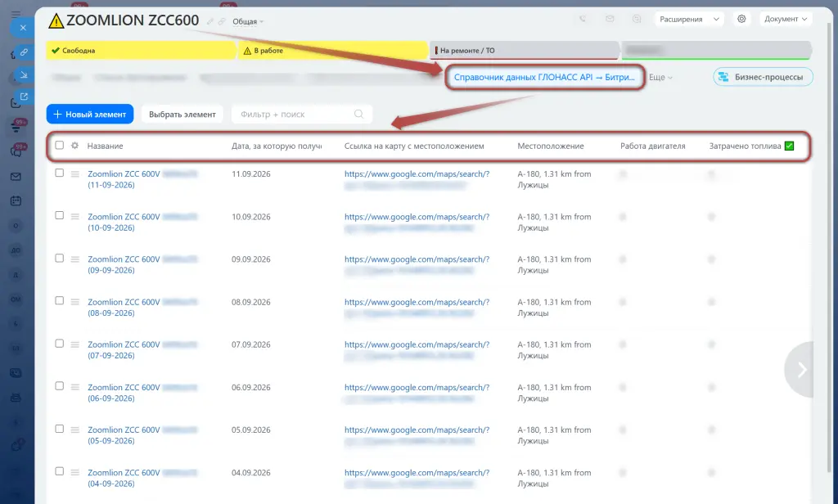Open Справочник данных ГЛОНАСС API tab
Screen dimensions: 838x504
[x=544, y=77]
